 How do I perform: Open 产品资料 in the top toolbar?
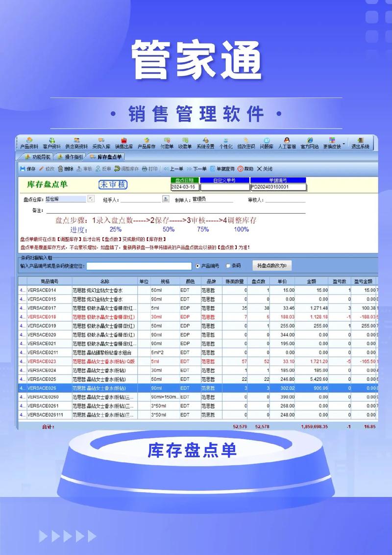pyautogui.click(x=29, y=143)
